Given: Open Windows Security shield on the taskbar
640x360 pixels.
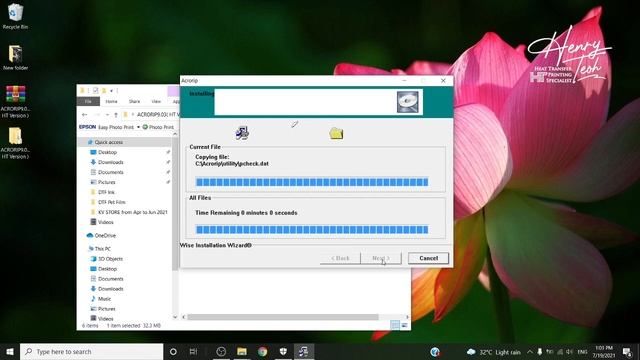Looking at the screenshot, I should point(283,351).
